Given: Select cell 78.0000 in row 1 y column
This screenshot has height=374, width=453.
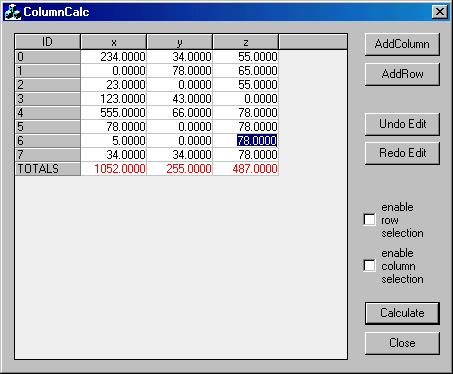Looking at the screenshot, I should (x=179, y=71).
